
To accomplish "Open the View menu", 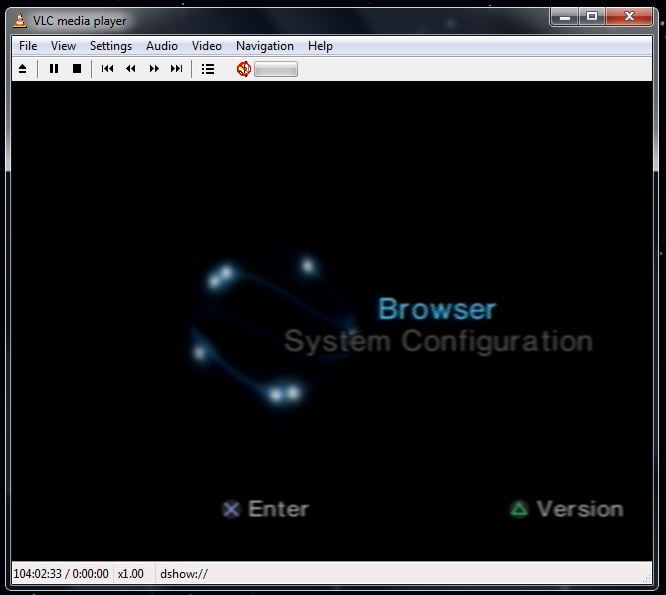I will tap(63, 46).
